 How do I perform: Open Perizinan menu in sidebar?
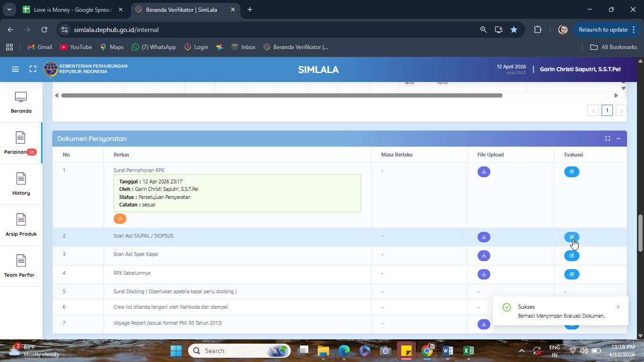[21, 143]
